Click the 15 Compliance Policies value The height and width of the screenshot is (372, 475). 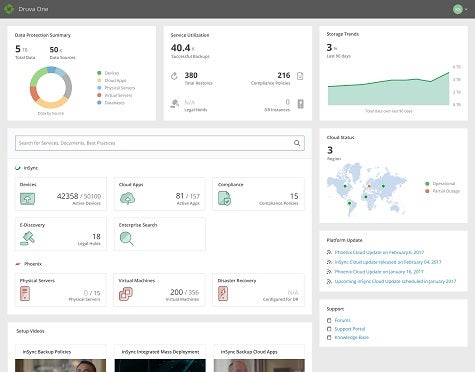pyautogui.click(x=294, y=196)
